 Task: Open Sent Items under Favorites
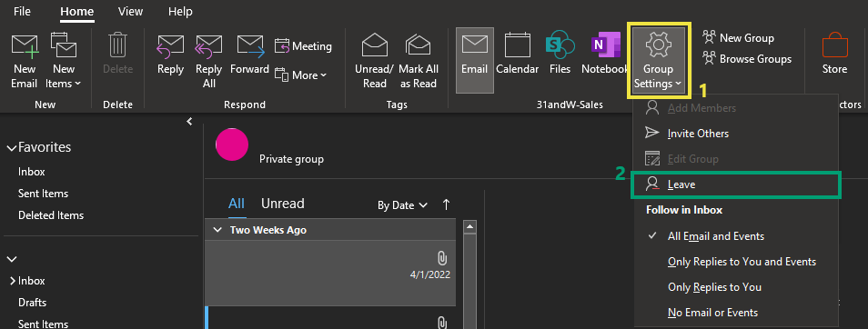point(43,194)
